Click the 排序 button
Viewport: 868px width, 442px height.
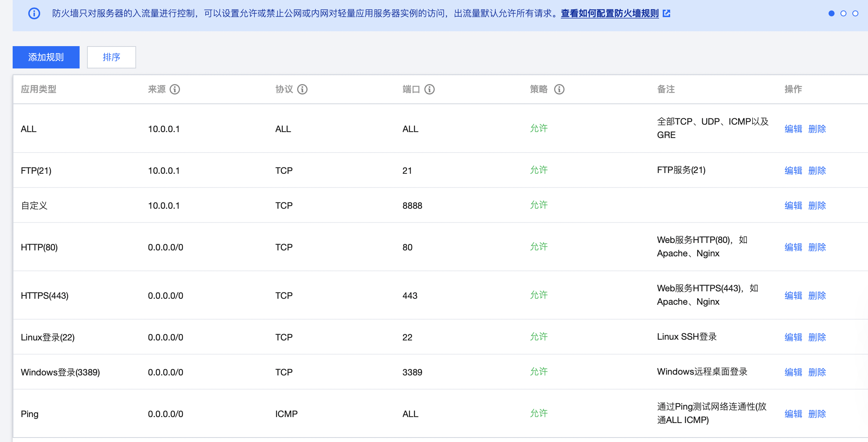point(112,57)
